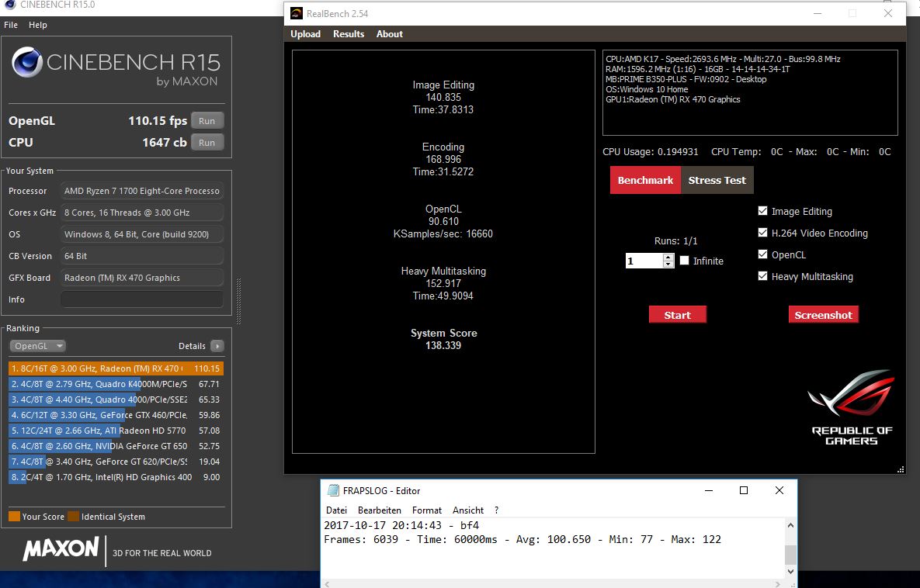Screen dimensions: 920x588
Task: Uncheck Heavy Multitasking test
Action: click(762, 276)
